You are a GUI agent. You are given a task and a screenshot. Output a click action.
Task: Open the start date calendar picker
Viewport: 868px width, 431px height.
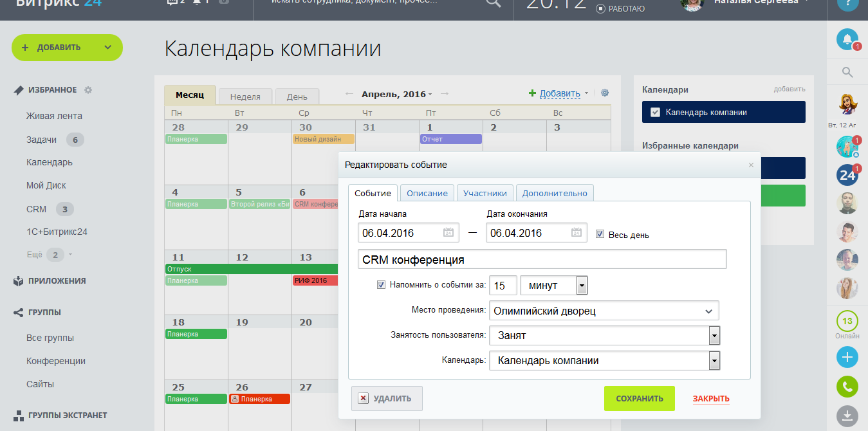(448, 233)
